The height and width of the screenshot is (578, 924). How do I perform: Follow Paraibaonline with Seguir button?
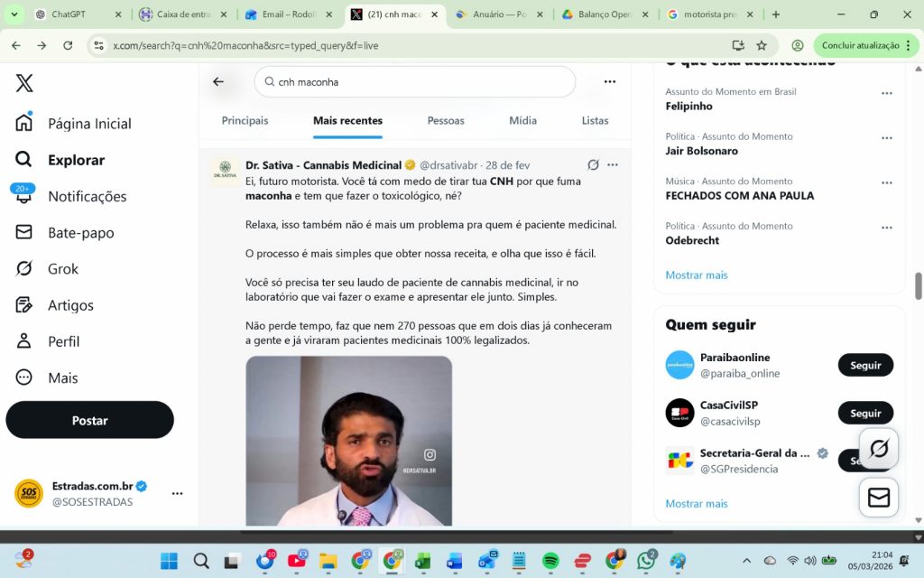pos(865,365)
